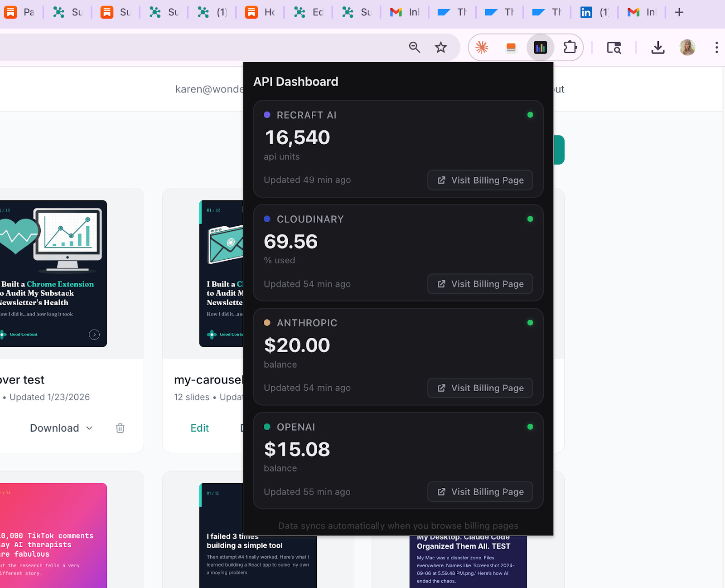
Task: Open the Chrome downloads icon
Action: click(x=658, y=47)
